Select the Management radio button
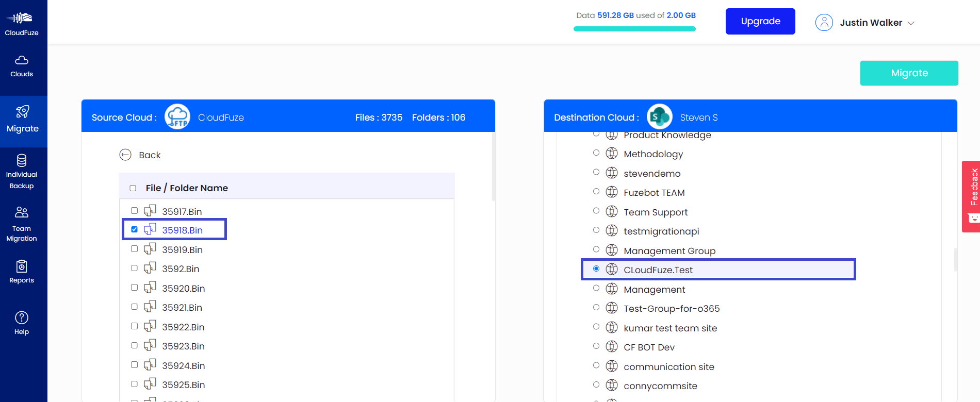The height and width of the screenshot is (402, 980). tap(596, 288)
